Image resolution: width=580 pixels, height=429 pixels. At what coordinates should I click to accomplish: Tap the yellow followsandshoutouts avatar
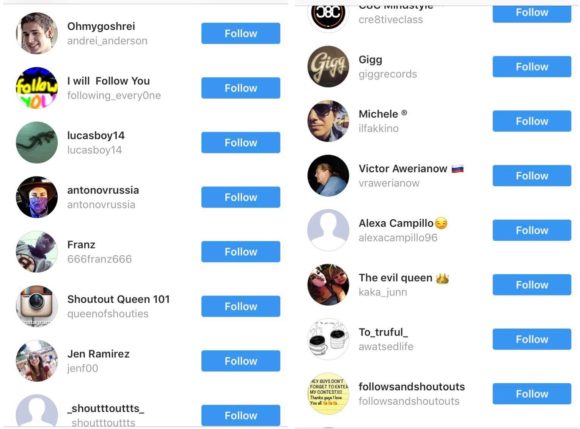pos(328,394)
